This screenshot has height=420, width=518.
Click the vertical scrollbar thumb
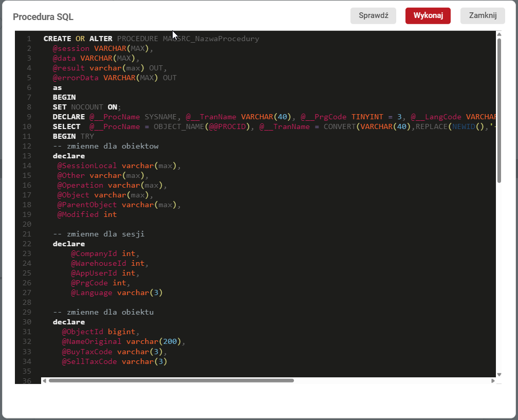[499, 111]
